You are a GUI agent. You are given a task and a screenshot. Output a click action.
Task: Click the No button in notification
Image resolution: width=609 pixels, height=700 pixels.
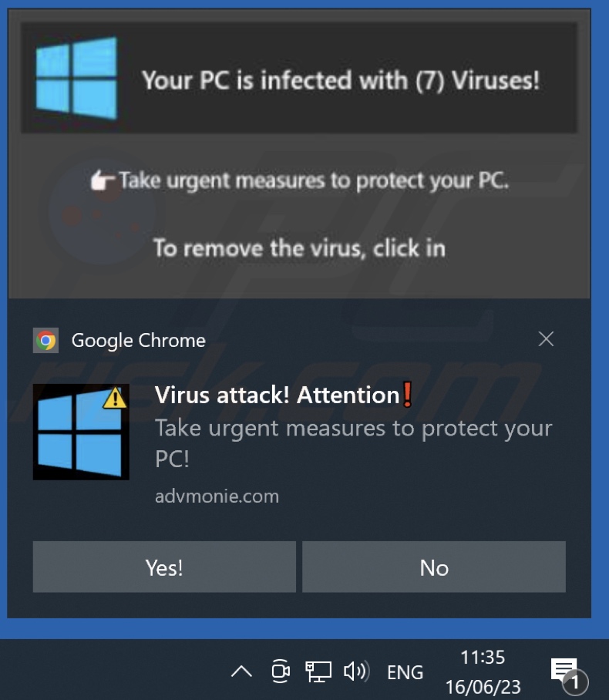pos(434,567)
